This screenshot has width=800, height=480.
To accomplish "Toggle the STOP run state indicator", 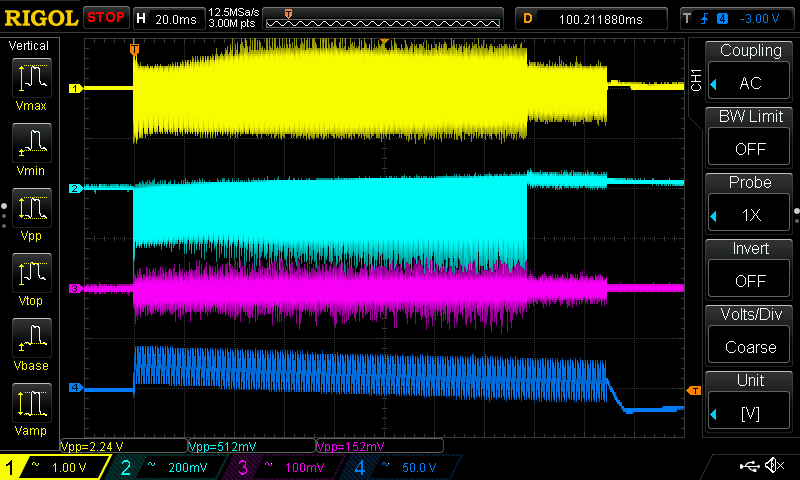I will click(105, 18).
